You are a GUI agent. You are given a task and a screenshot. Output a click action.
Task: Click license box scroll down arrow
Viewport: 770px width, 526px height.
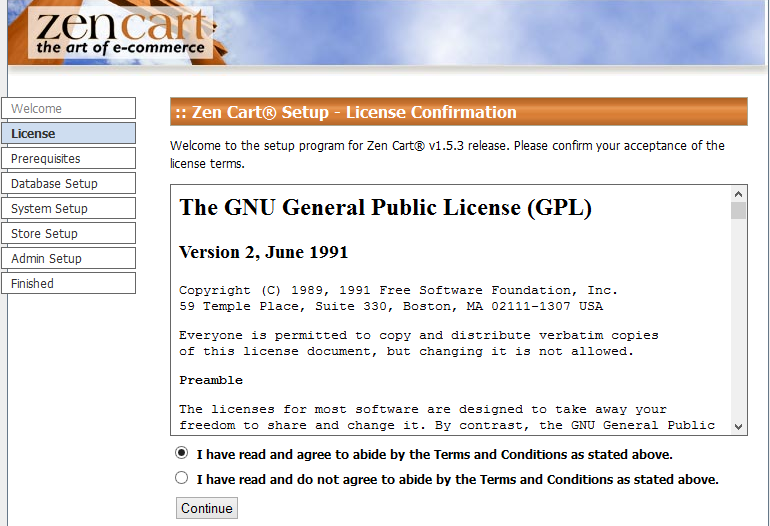pyautogui.click(x=738, y=426)
